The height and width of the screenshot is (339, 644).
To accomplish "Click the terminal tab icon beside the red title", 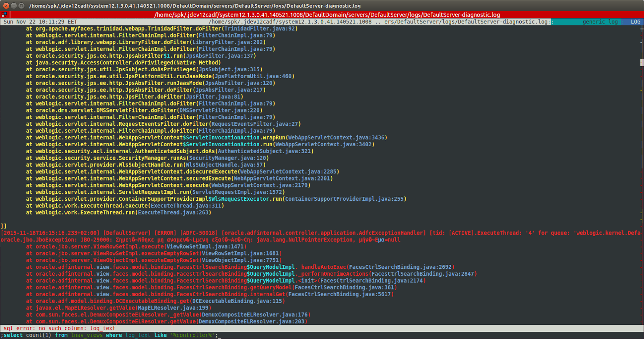I will tap(4, 15).
